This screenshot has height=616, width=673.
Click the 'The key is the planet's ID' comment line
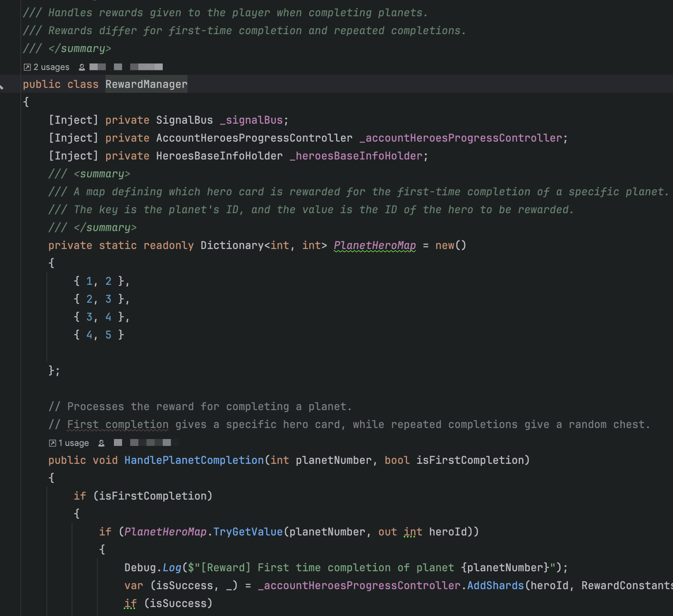pyautogui.click(x=311, y=210)
